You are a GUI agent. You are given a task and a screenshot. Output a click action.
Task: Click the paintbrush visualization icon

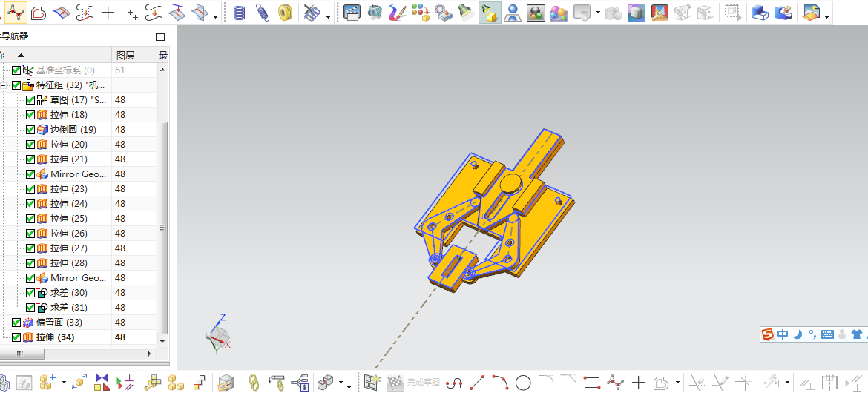click(398, 12)
